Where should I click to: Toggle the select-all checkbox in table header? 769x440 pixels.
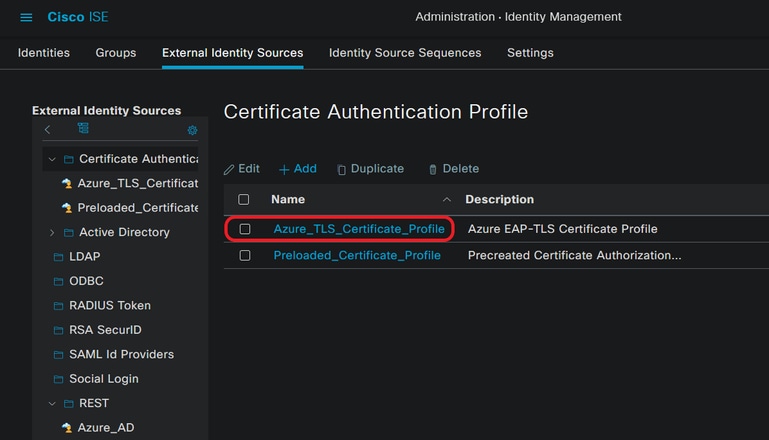click(x=244, y=200)
